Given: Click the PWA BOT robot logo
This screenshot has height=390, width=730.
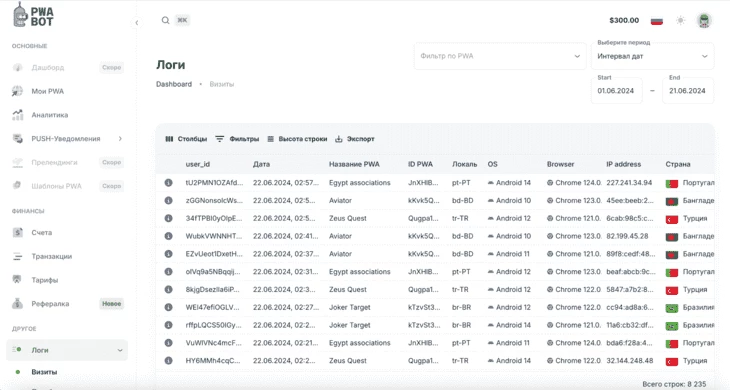Looking at the screenshot, I should [33, 15].
